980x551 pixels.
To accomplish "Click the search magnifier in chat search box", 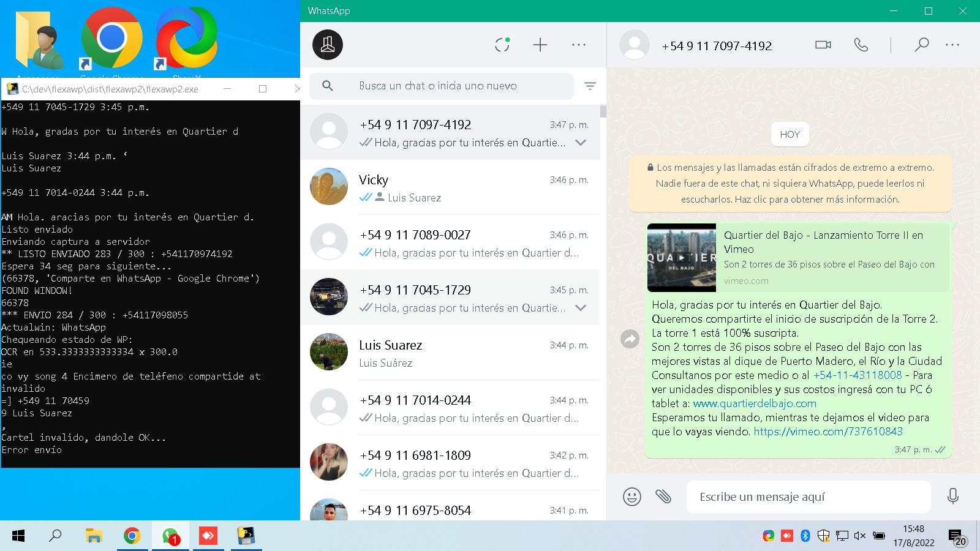I will 328,86.
